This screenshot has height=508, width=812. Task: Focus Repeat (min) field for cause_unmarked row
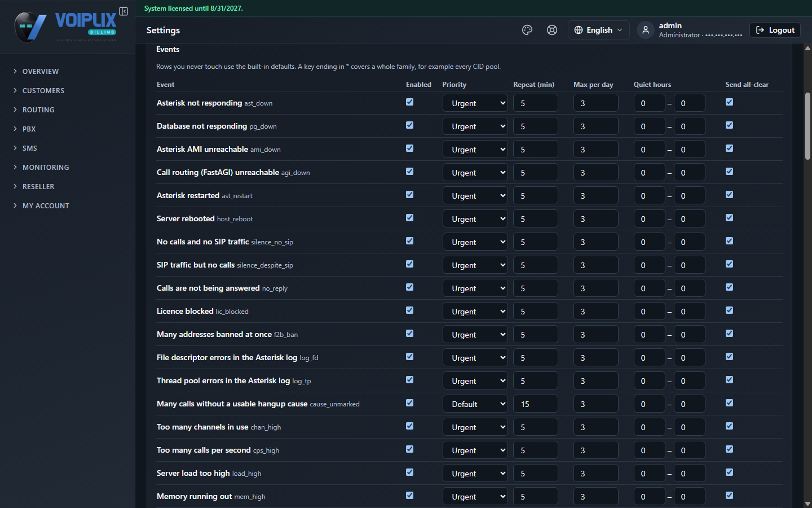(536, 404)
